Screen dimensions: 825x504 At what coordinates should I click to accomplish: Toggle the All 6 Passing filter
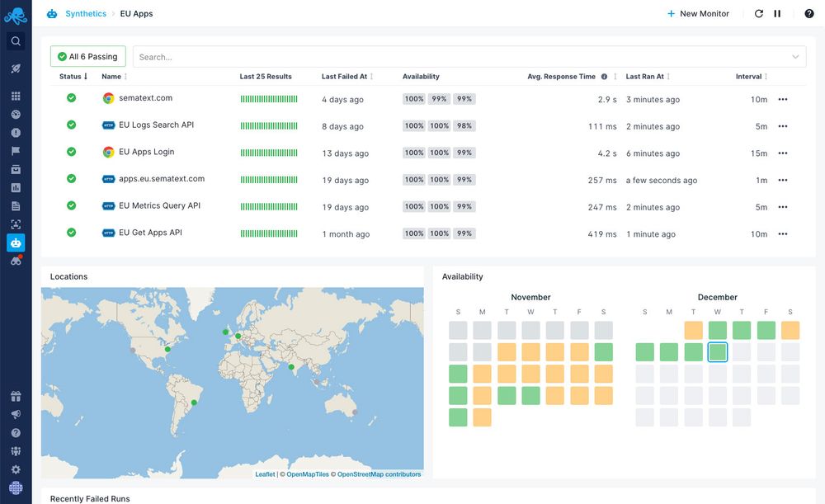[x=88, y=57]
